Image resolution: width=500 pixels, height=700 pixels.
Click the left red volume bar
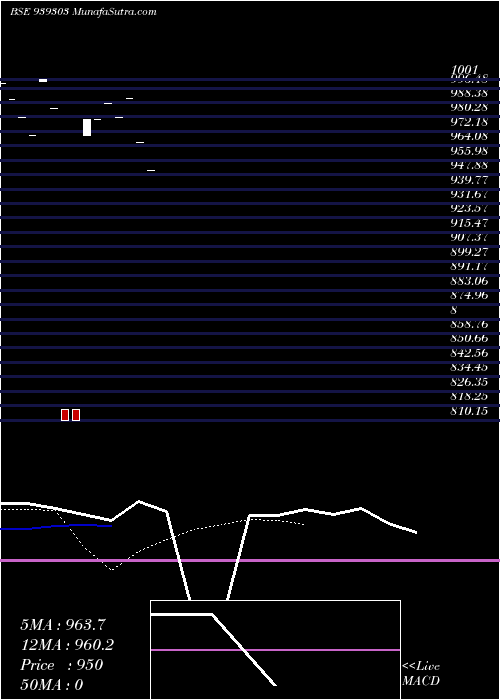pyautogui.click(x=65, y=415)
